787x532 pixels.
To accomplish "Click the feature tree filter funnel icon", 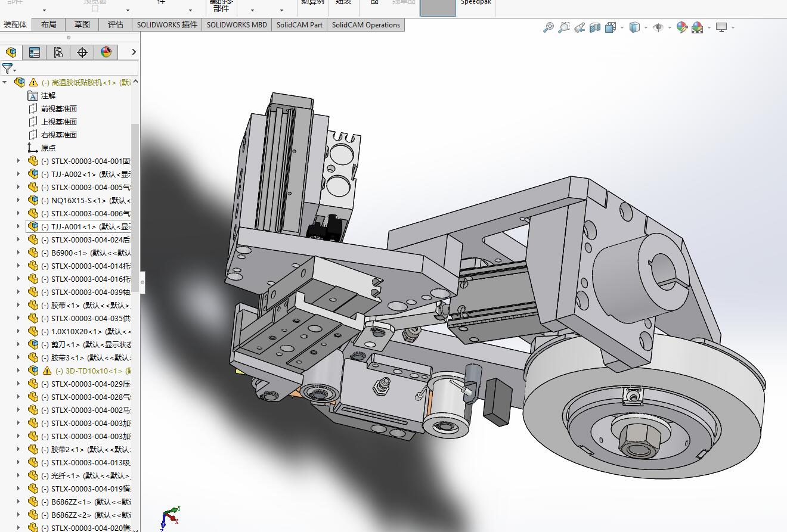I will [7, 69].
